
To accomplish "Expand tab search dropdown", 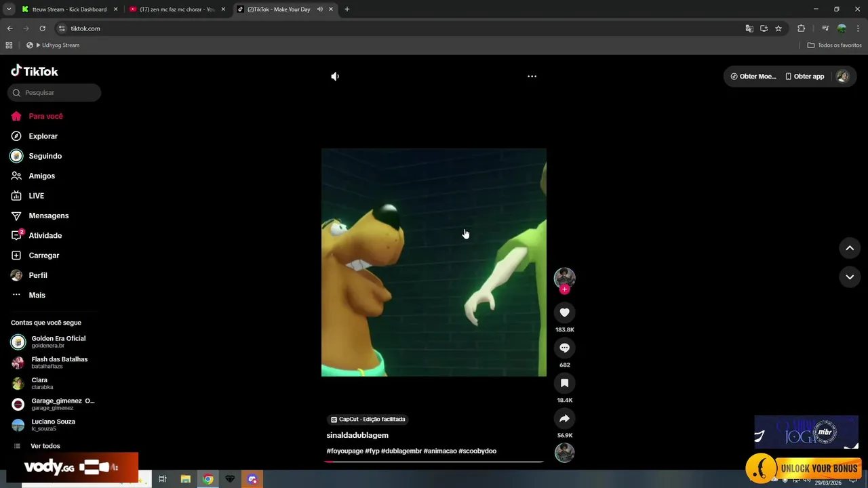I will coord(9,9).
